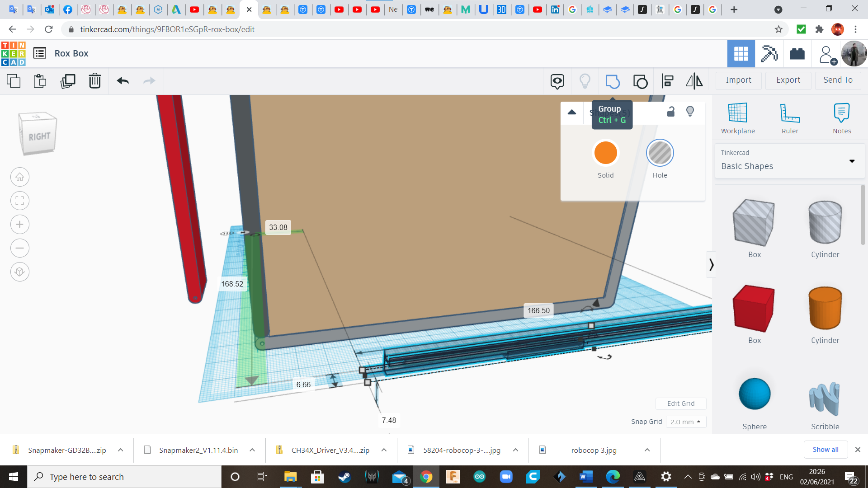Toggle shape visibility lightbulb in inspector
Screen dimensions: 868x488
[x=690, y=112]
